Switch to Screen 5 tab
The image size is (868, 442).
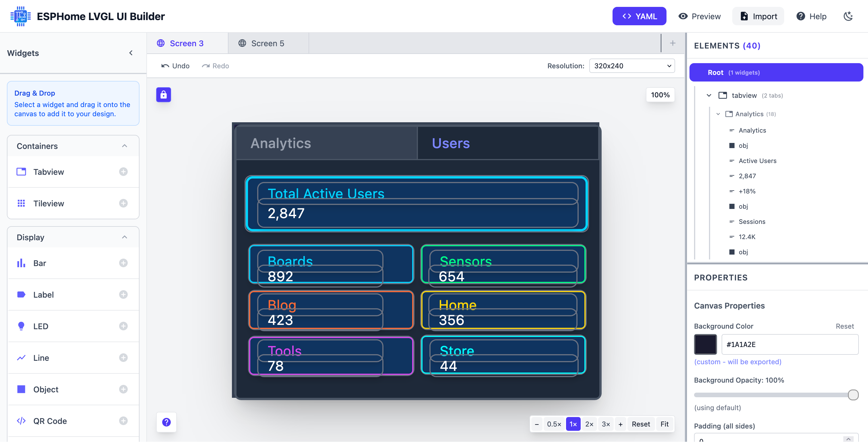coord(268,43)
